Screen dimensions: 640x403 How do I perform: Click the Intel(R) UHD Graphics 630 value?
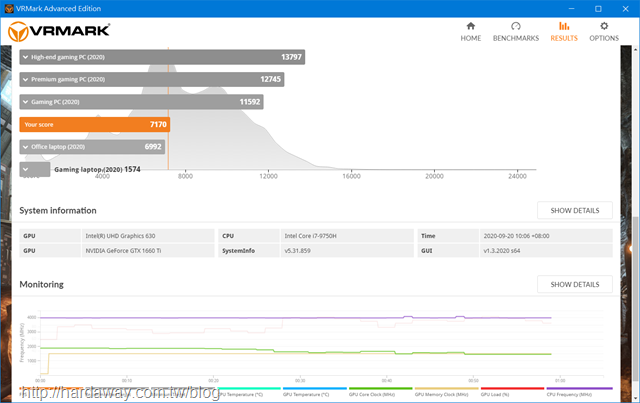tap(120, 236)
